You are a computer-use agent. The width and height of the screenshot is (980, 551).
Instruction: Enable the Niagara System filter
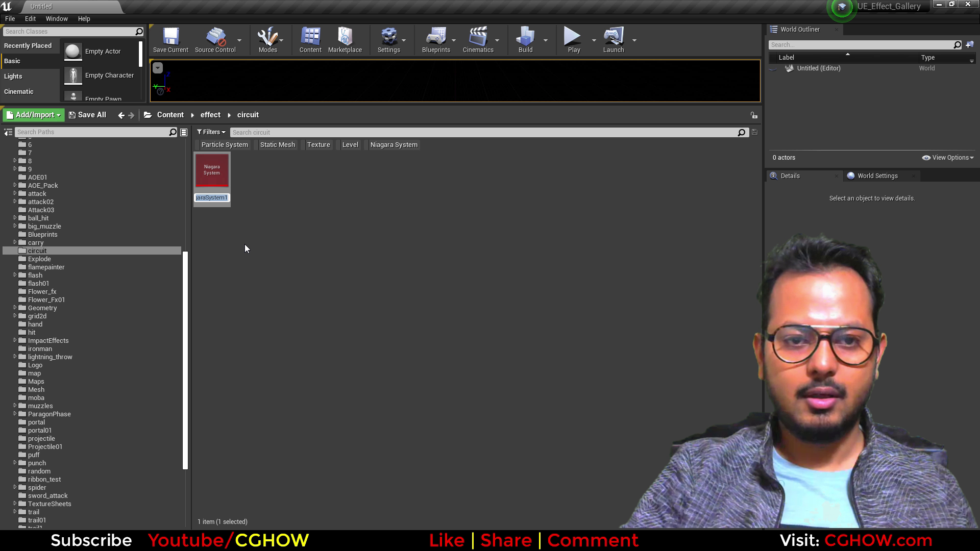(394, 144)
